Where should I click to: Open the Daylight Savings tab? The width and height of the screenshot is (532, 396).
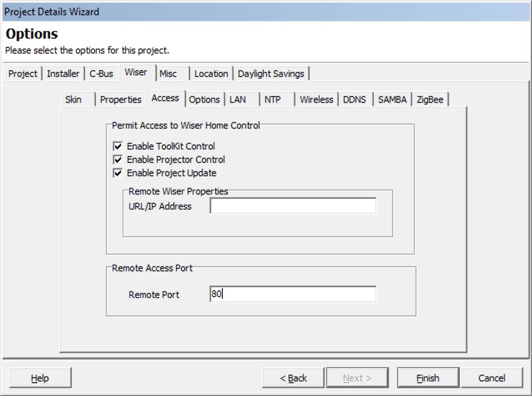pyautogui.click(x=271, y=74)
